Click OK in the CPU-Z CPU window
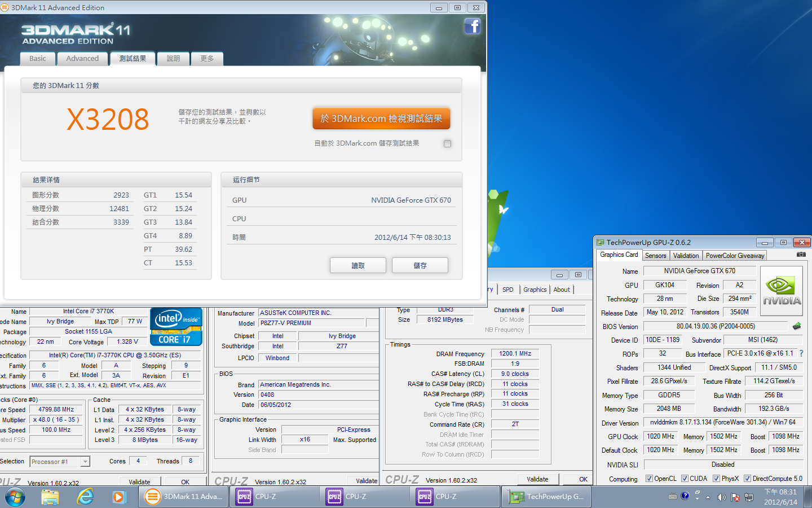 tap(185, 481)
